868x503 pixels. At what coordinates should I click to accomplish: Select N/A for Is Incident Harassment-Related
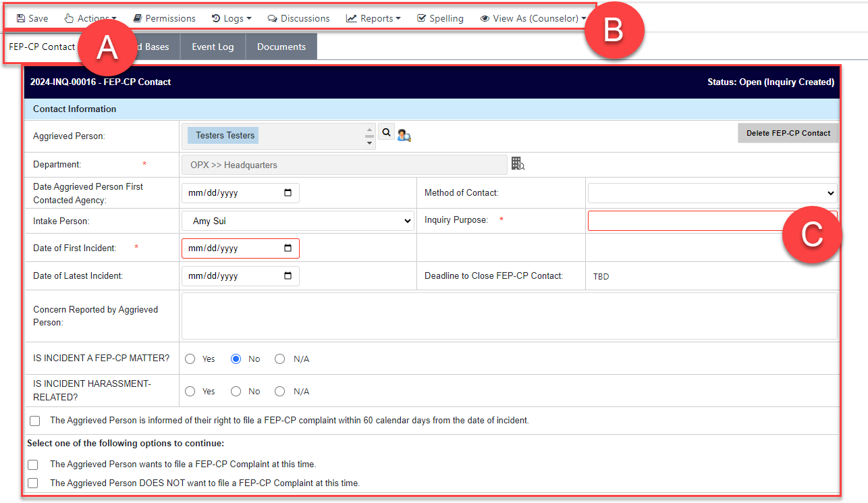(280, 392)
